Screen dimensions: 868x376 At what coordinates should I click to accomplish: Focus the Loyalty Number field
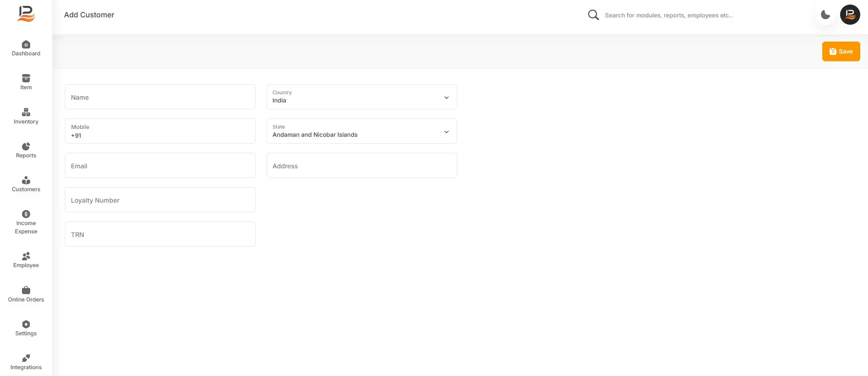tap(160, 199)
